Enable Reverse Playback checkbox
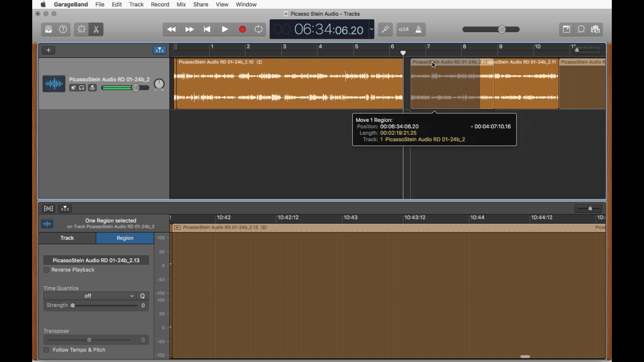The height and width of the screenshot is (362, 644). [47, 270]
